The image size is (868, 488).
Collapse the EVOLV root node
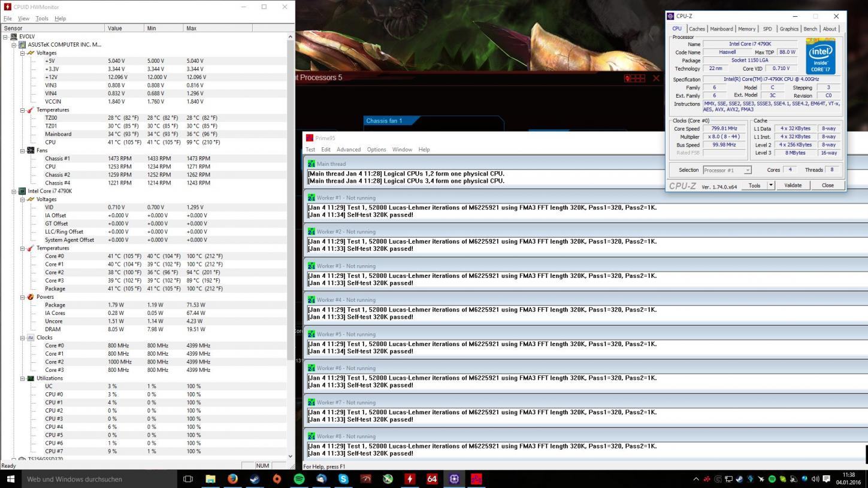(5, 37)
